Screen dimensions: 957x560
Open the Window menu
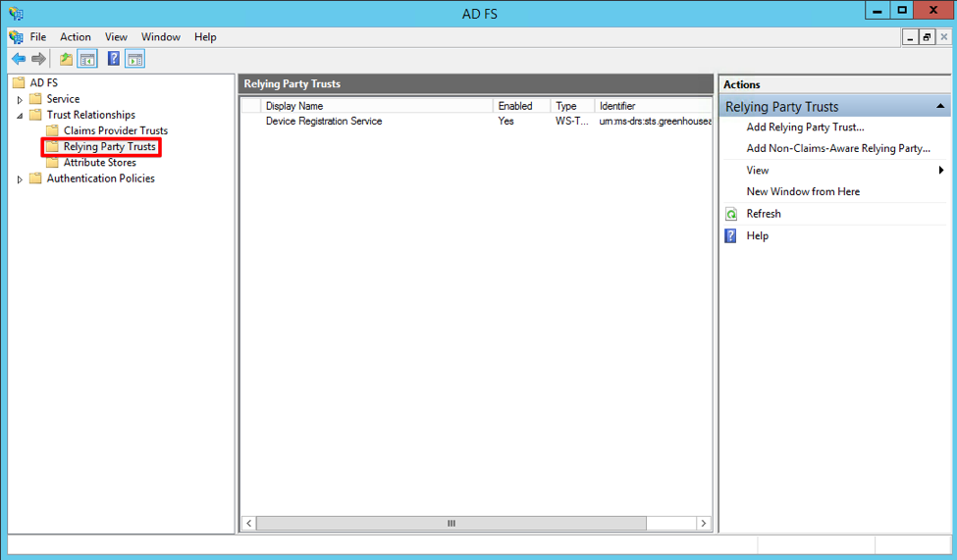[160, 37]
